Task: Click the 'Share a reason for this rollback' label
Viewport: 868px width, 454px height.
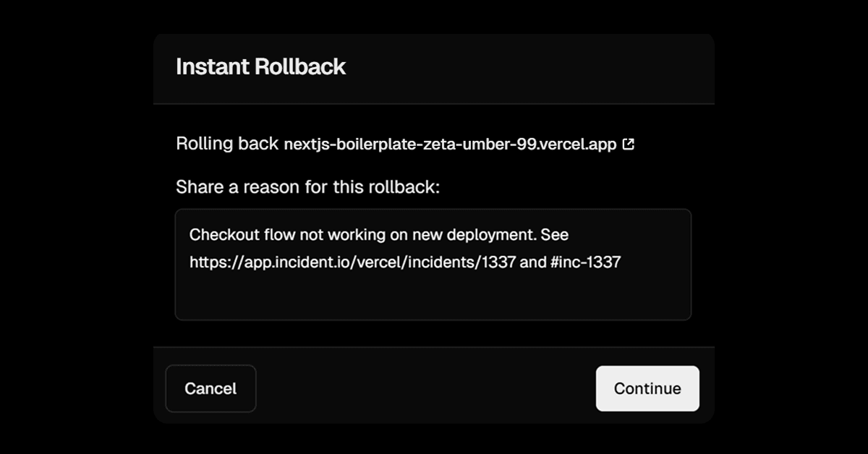Action: 307,188
